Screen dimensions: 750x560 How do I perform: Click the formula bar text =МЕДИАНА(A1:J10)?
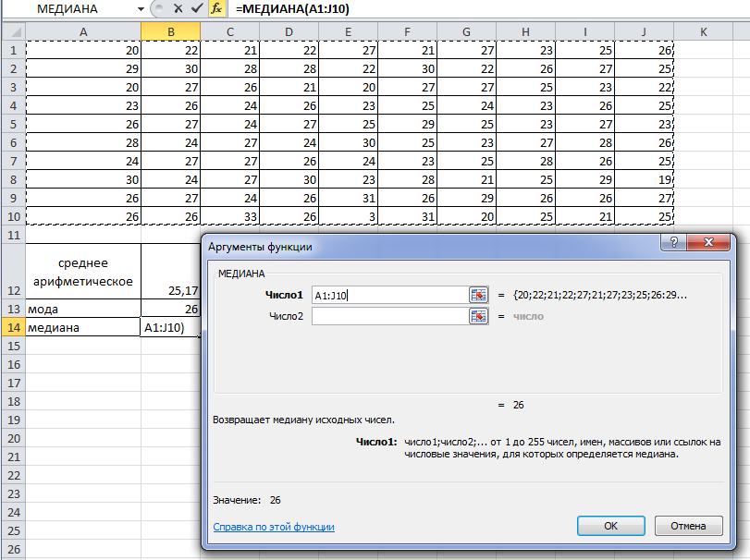(x=292, y=8)
